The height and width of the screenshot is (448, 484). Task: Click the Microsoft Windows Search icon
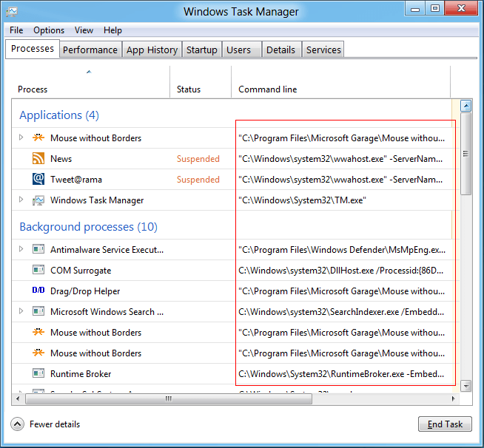(x=38, y=311)
